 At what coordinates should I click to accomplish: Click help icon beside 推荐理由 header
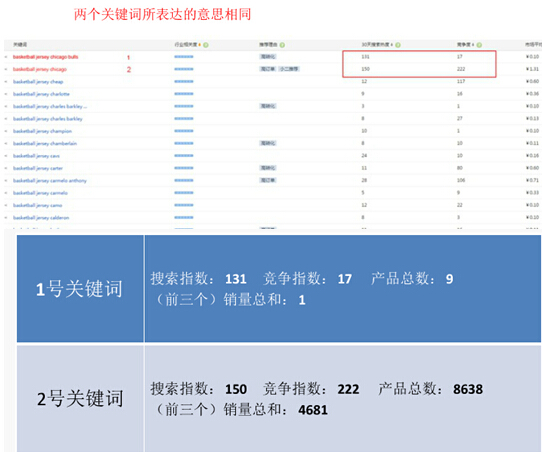coord(282,45)
